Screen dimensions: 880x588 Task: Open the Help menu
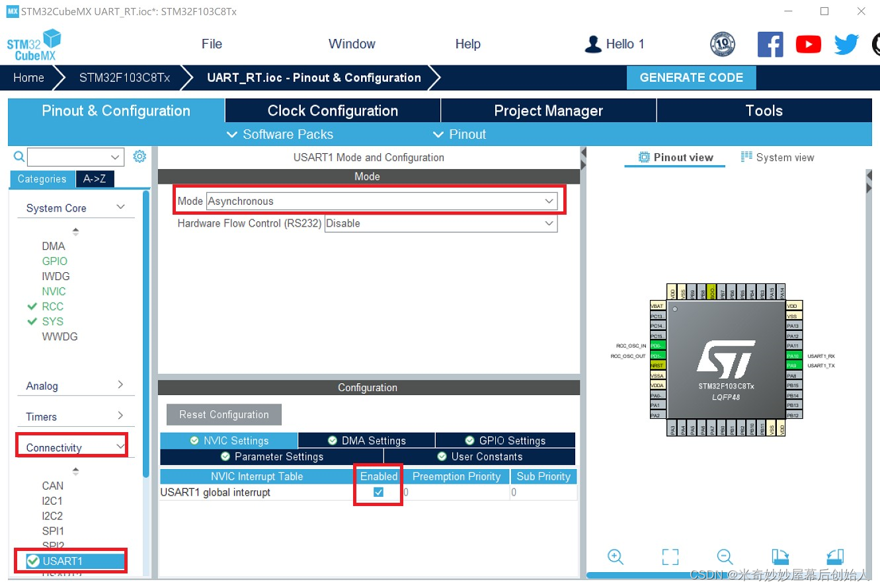tap(467, 44)
